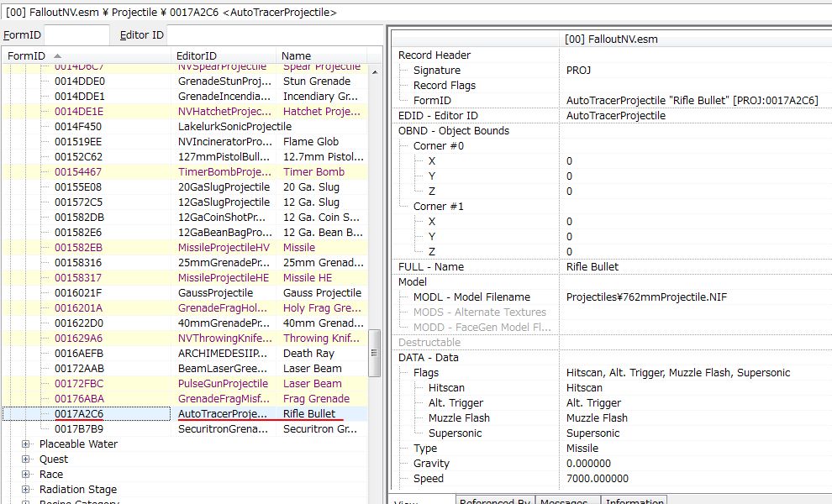Select record 001572C5 12 Ga. Slug

click(185, 202)
